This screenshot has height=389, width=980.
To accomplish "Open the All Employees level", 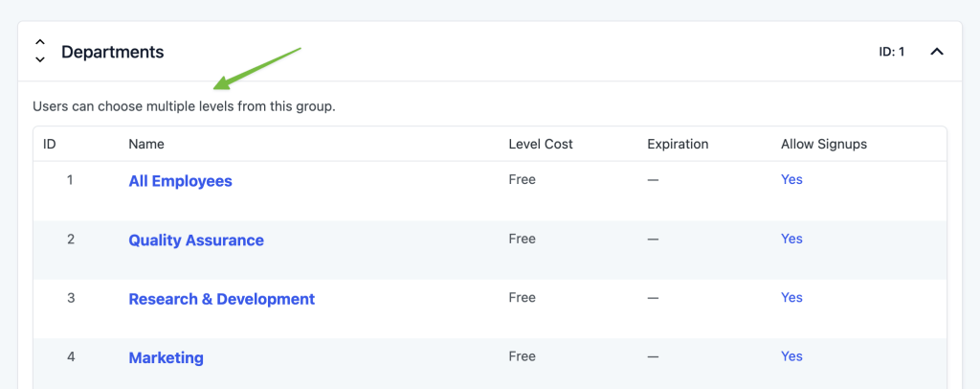I will tap(180, 181).
